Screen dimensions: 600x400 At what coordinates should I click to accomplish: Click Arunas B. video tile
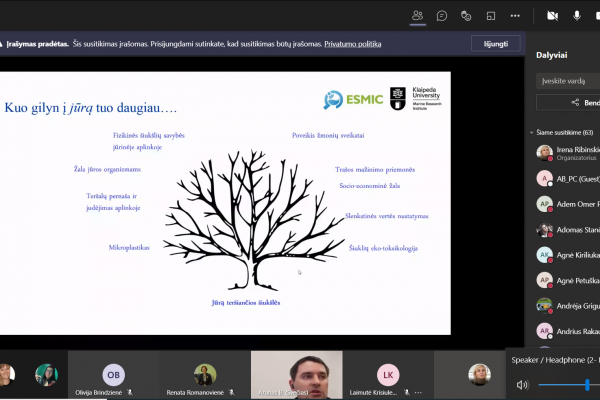coord(297,375)
